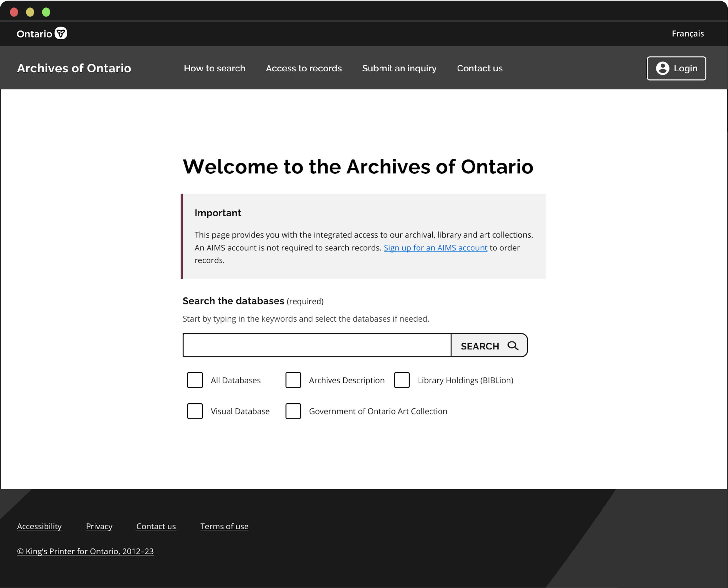Switch language to Français

pos(688,34)
